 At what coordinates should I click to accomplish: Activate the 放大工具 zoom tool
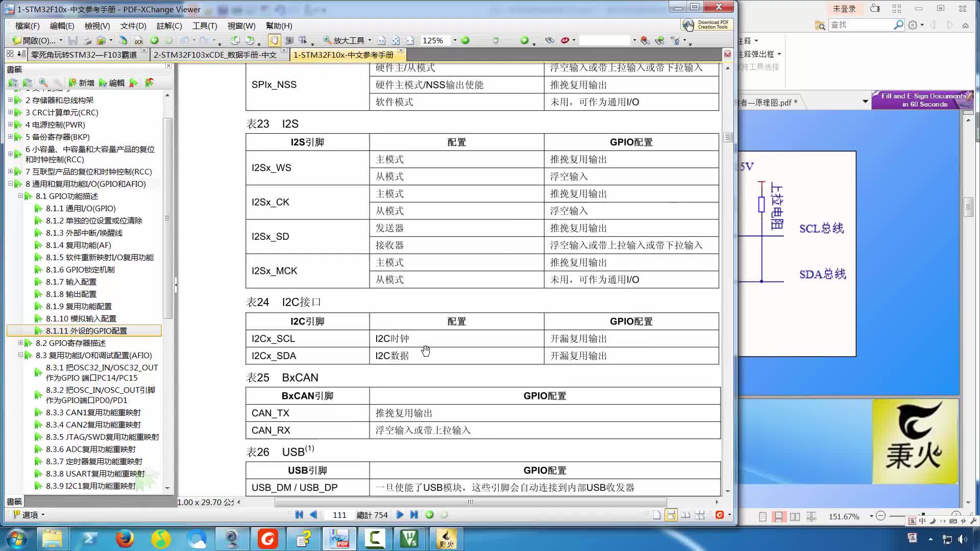[x=344, y=40]
